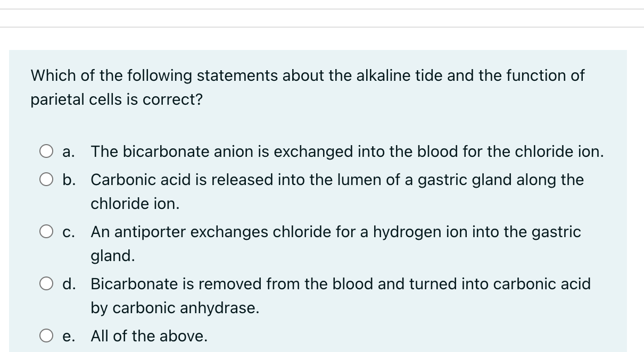
Task: Select radio button for option a
Action: 48,152
